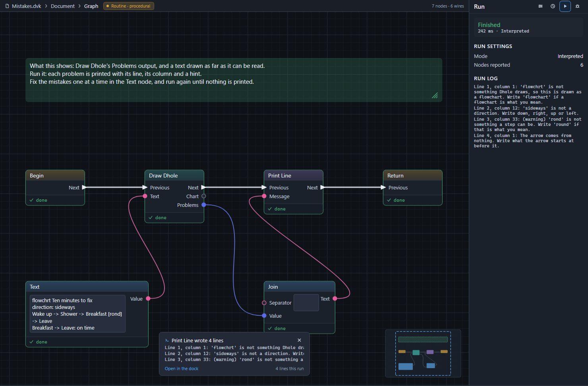
Task: Click Document in the breadcrumb
Action: [63, 6]
